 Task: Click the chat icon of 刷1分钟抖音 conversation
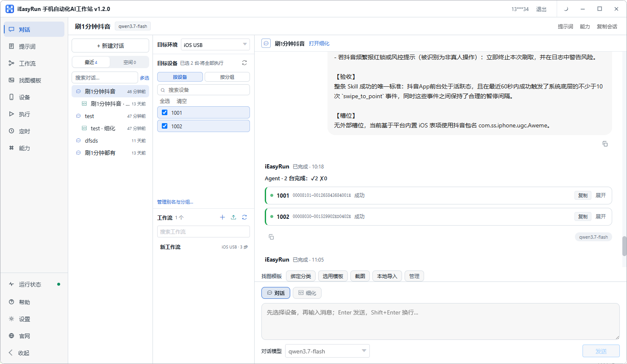coord(78,91)
